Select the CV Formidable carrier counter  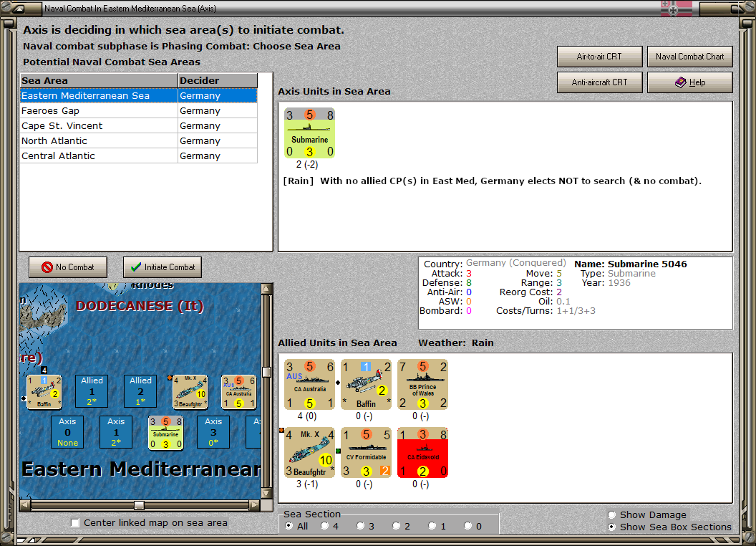pyautogui.click(x=366, y=452)
